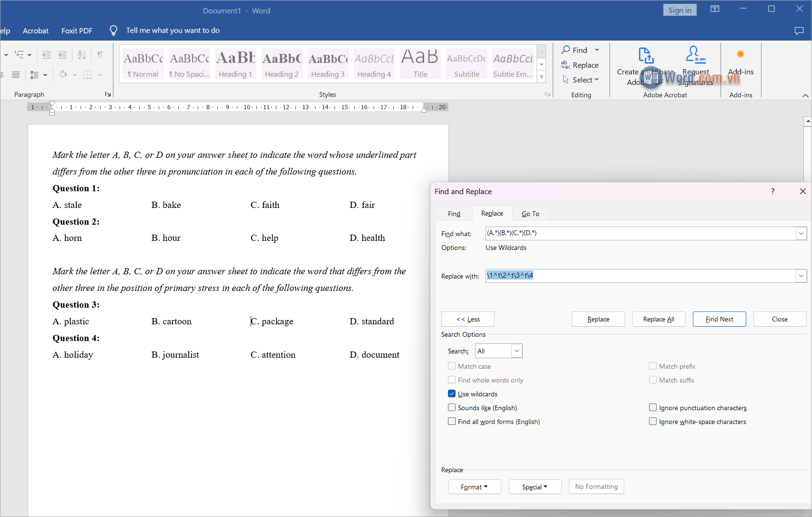
Task: Click the Borders icon
Action: pos(88,74)
